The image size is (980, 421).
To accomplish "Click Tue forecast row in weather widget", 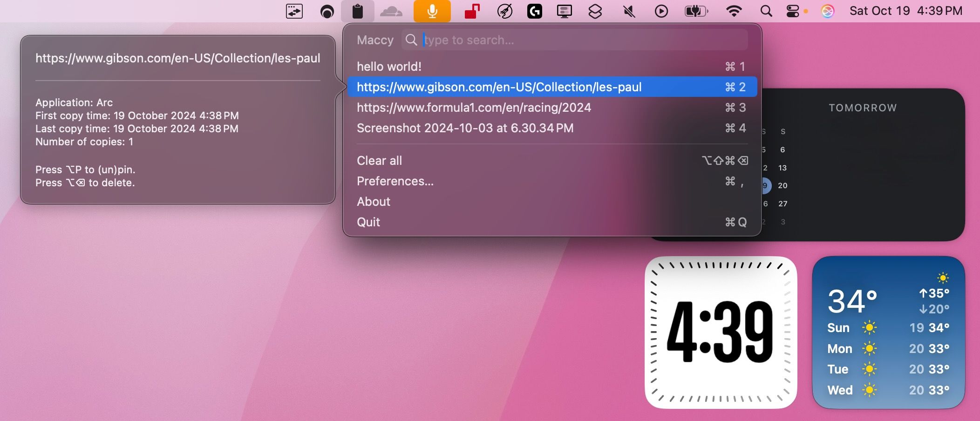I will point(888,369).
